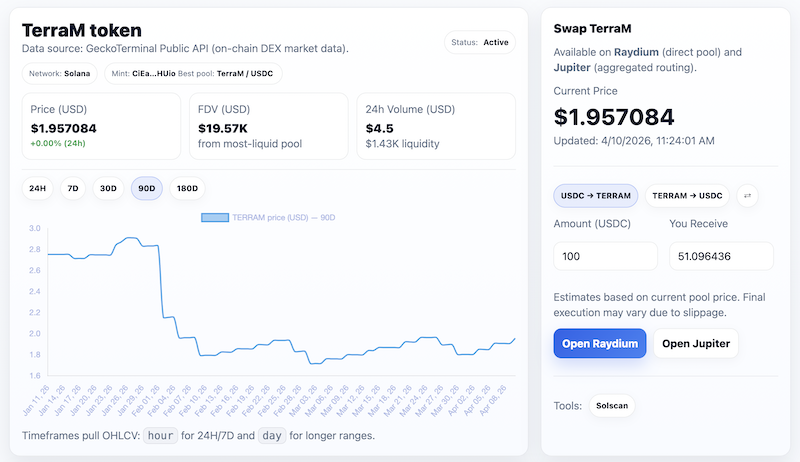Select the 30D timeframe

pos(108,188)
